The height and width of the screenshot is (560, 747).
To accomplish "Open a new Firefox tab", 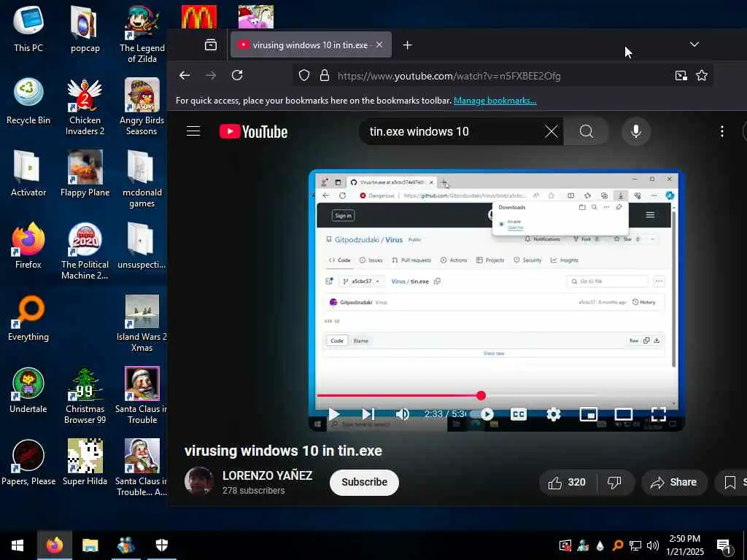I will [407, 44].
